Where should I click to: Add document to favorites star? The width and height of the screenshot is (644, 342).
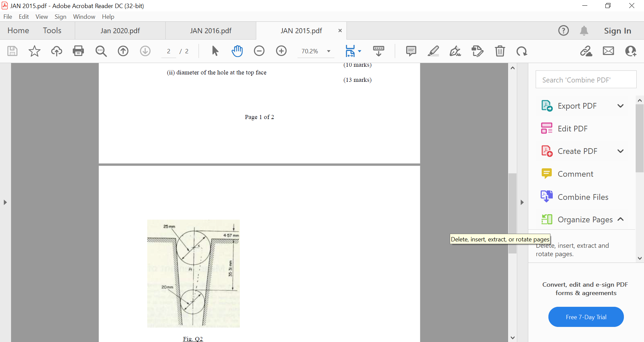coord(34,51)
